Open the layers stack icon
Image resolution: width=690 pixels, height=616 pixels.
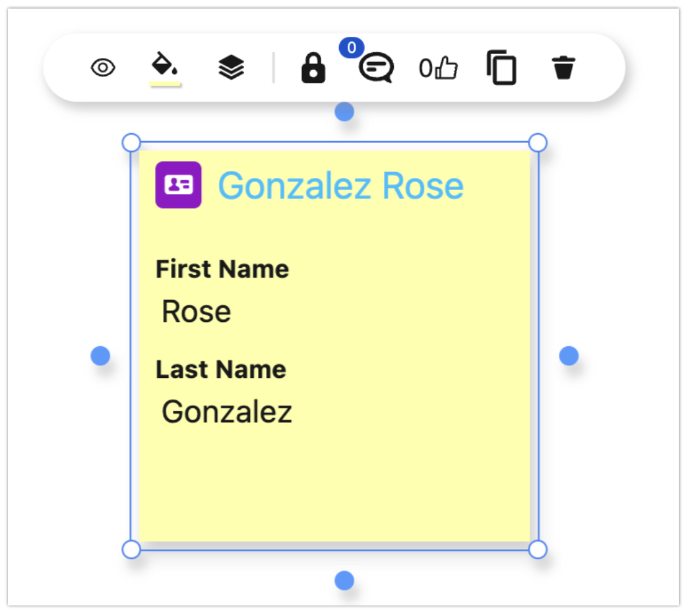pyautogui.click(x=231, y=67)
